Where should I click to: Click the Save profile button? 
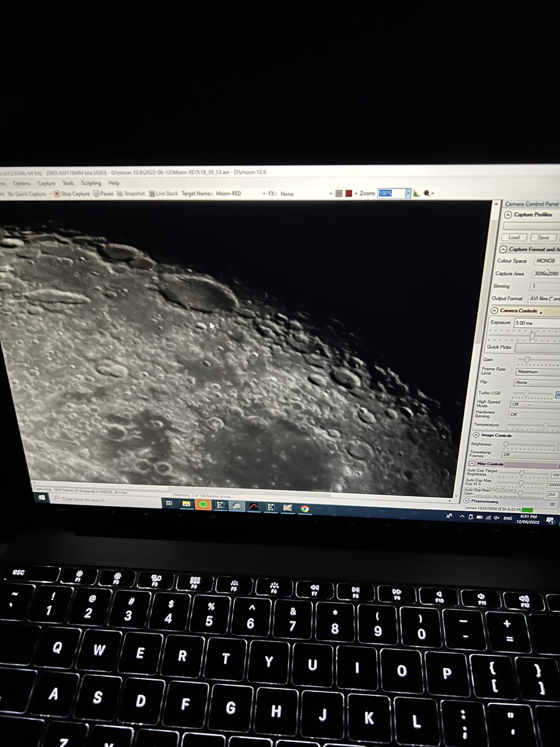click(543, 237)
